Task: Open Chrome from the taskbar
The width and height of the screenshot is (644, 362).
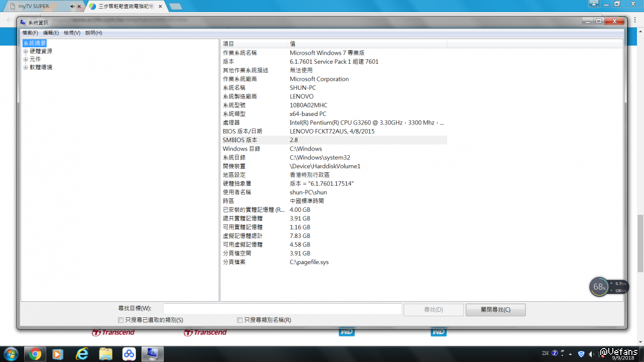Action: click(x=35, y=354)
